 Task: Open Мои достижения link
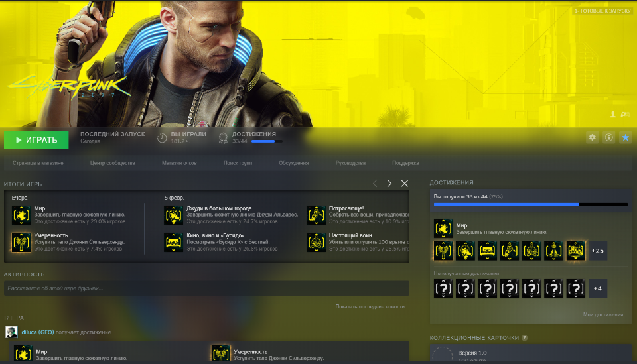[x=603, y=314]
